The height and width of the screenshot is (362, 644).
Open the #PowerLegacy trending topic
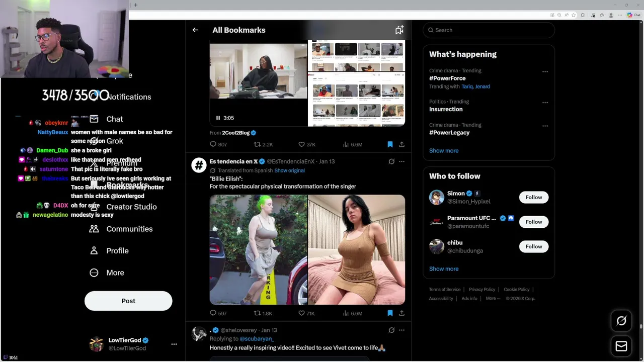[449, 133]
